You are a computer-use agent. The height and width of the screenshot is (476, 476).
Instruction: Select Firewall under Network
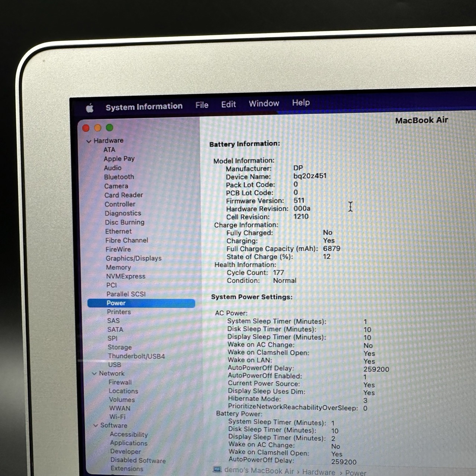click(120, 382)
